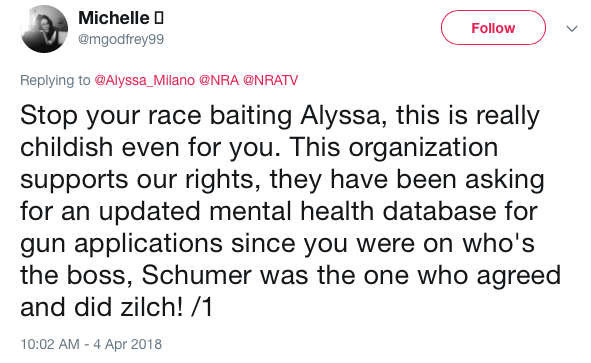Click 'gun applications' in tweet body

[x=121, y=244]
